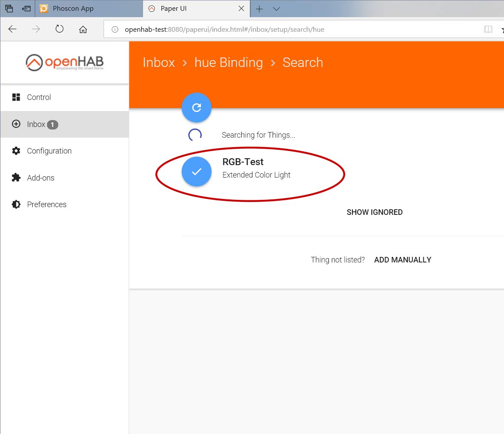The height and width of the screenshot is (434, 504).
Task: Open a new browser tab
Action: click(259, 9)
